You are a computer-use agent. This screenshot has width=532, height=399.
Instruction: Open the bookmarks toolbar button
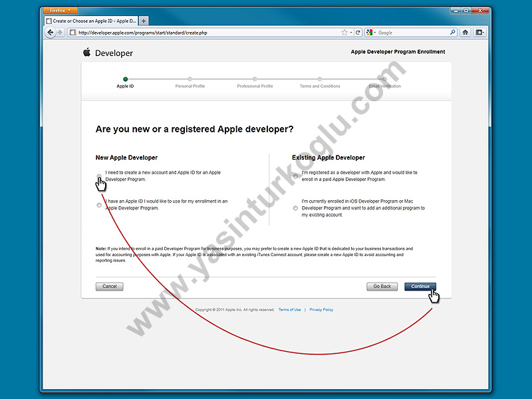479,33
